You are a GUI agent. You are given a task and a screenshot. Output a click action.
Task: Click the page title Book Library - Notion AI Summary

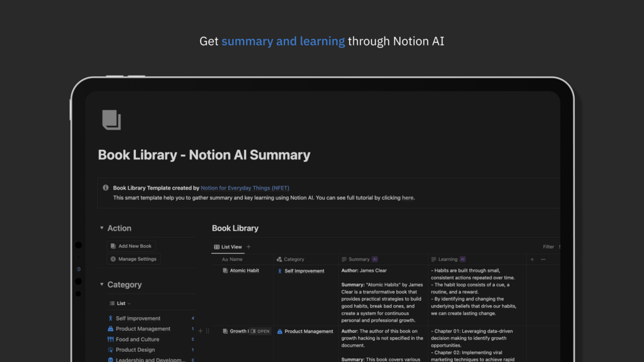pyautogui.click(x=204, y=155)
